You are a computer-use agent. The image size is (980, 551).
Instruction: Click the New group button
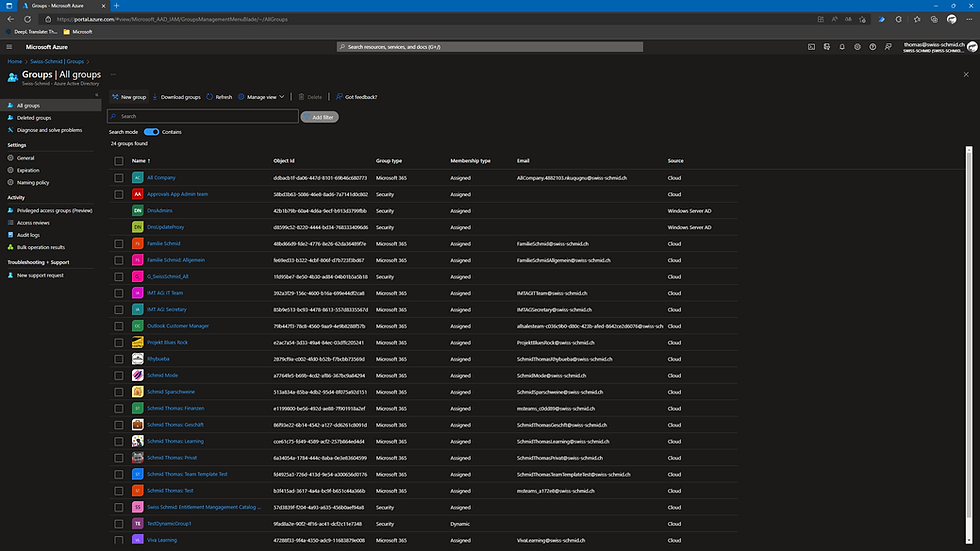pyautogui.click(x=129, y=97)
